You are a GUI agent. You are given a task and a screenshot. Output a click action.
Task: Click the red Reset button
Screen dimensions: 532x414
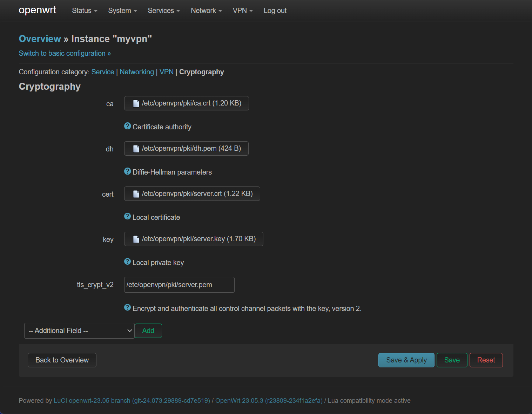click(486, 360)
